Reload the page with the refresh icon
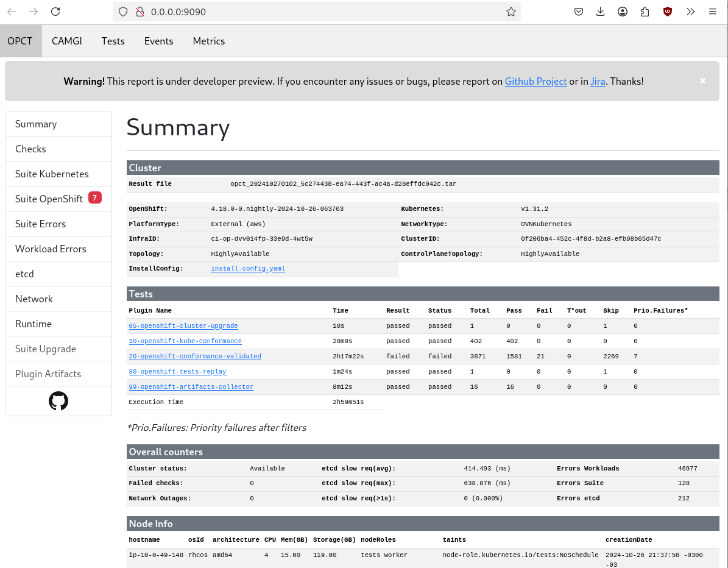This screenshot has width=728, height=568. pyautogui.click(x=55, y=12)
